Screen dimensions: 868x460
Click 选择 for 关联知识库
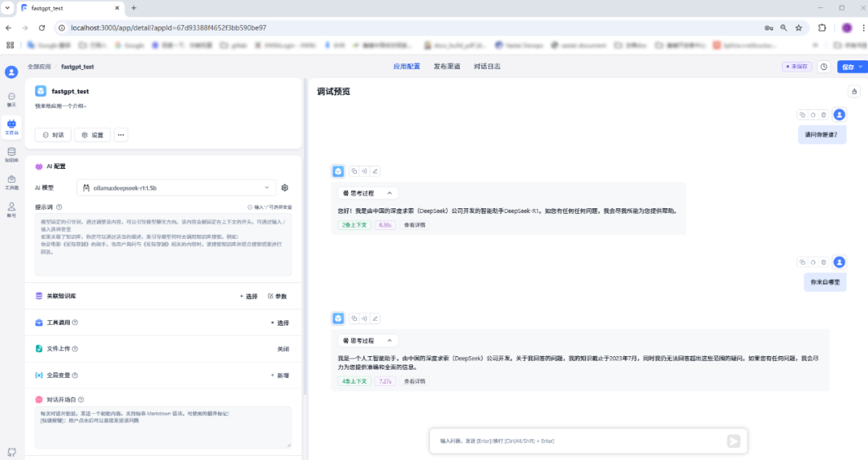point(248,297)
